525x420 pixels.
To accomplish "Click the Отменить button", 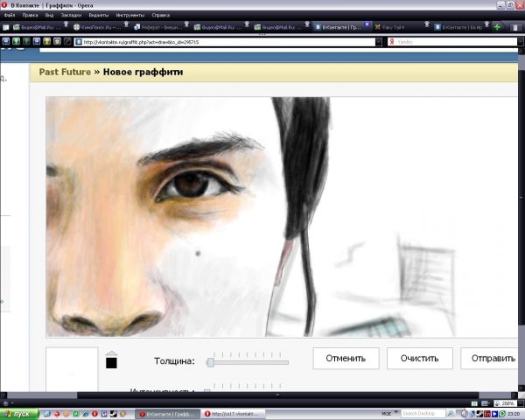I will click(346, 359).
